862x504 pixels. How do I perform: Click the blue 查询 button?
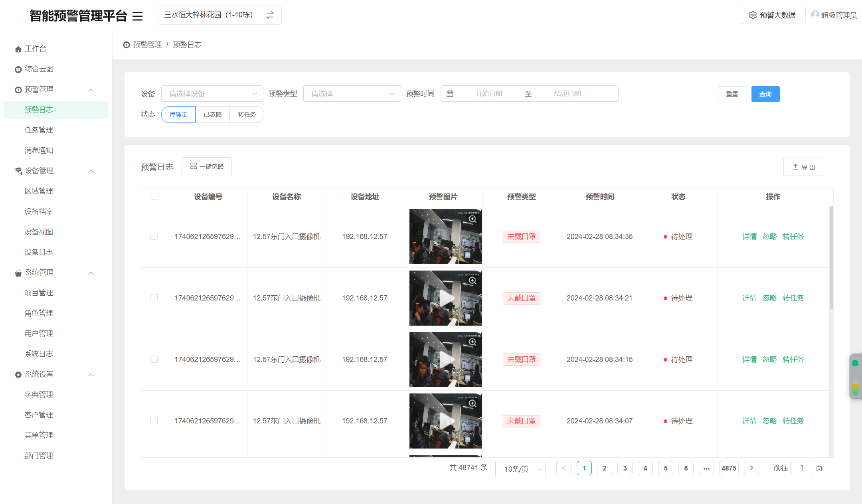point(765,94)
